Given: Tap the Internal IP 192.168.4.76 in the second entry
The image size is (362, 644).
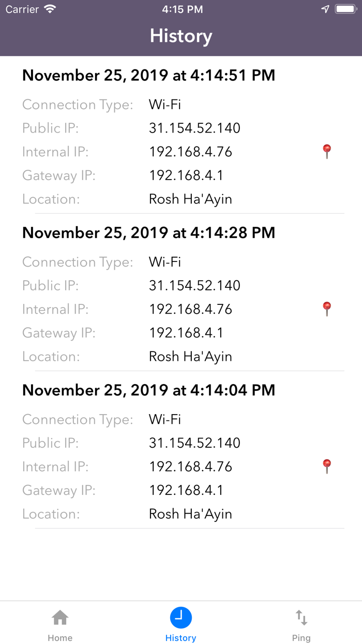Looking at the screenshot, I should pyautogui.click(x=191, y=309).
